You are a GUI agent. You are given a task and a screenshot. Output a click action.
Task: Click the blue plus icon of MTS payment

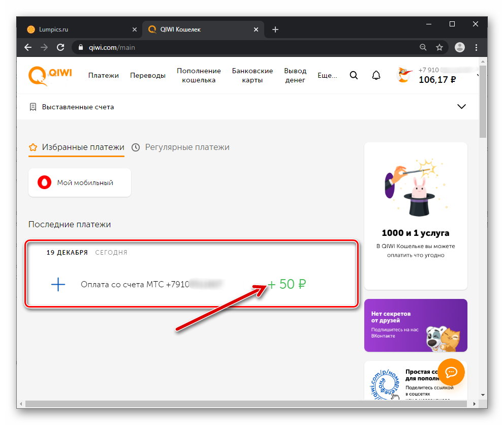tap(58, 284)
